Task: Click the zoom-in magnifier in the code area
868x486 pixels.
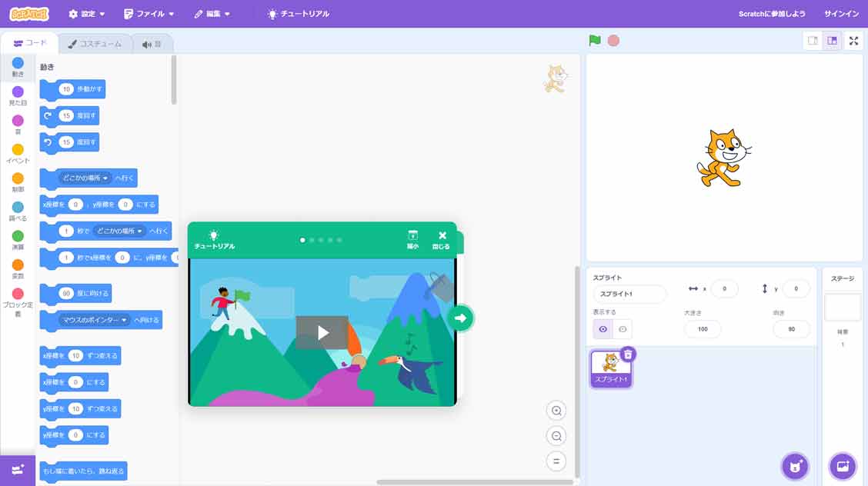Action: coord(556,410)
